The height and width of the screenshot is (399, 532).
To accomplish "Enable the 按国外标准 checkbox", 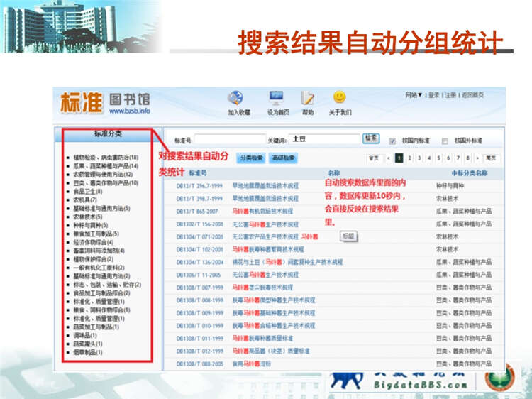I will (445, 141).
